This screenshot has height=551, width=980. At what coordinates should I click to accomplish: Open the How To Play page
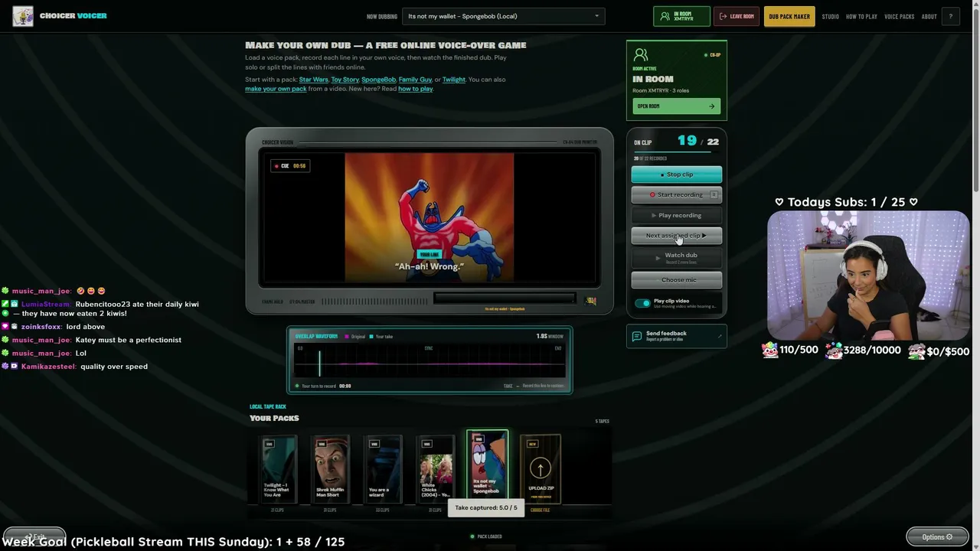point(861,17)
